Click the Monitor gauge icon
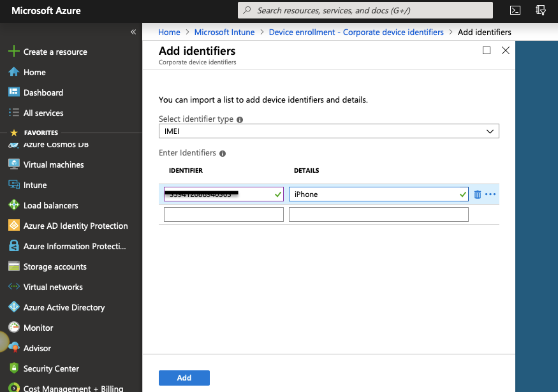 coord(14,327)
